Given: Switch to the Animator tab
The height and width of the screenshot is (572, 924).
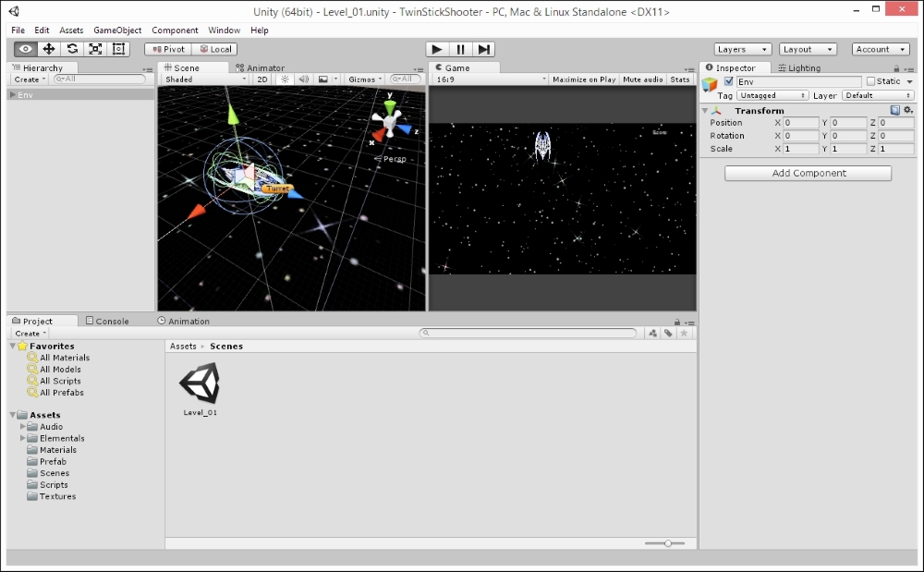Looking at the screenshot, I should coord(260,67).
